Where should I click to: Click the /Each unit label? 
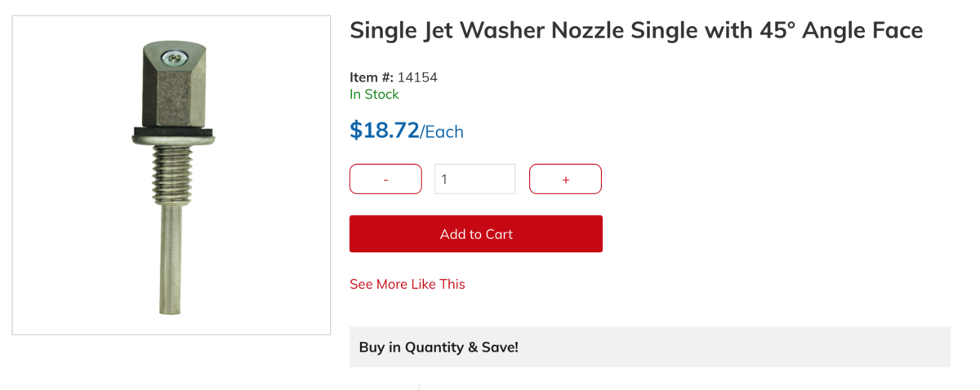442,131
